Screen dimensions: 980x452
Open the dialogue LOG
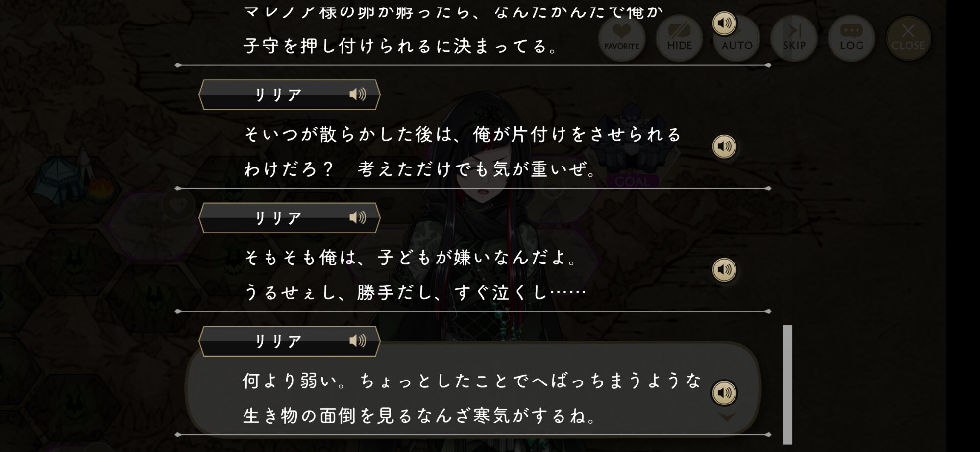coord(851,38)
